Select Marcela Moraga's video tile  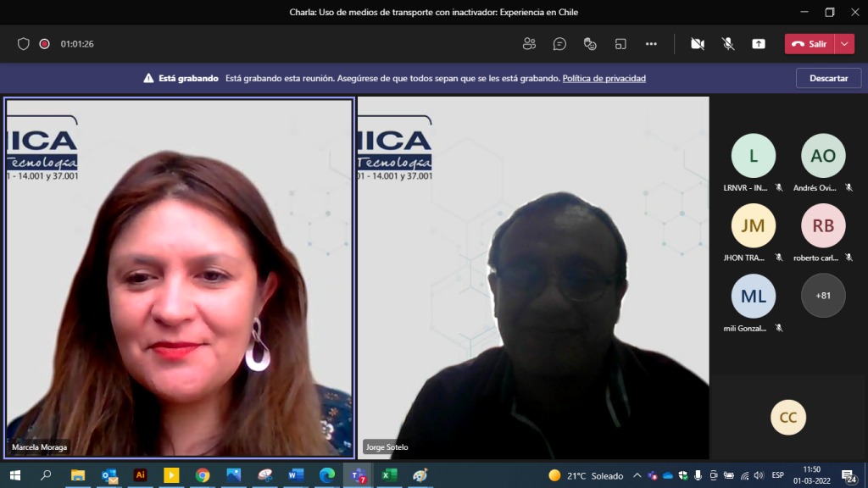[x=179, y=278]
